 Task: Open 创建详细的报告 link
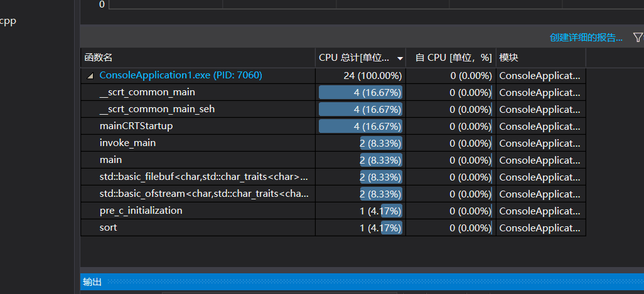pos(586,38)
